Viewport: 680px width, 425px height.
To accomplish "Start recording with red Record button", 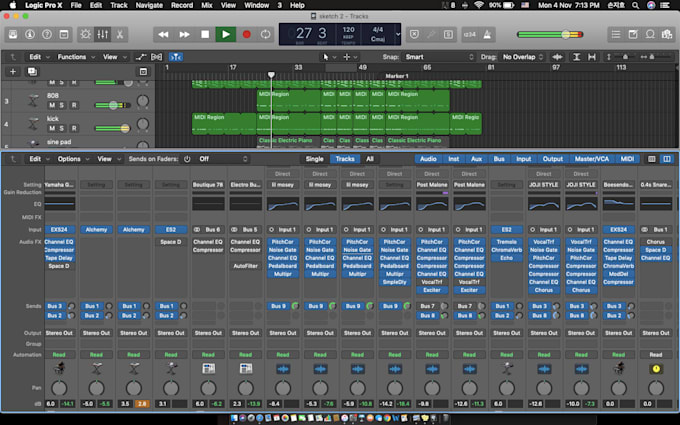I will click(x=246, y=35).
